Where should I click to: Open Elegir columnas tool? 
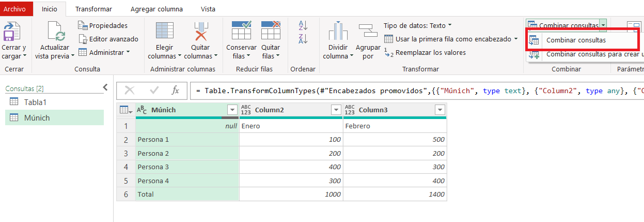(164, 32)
